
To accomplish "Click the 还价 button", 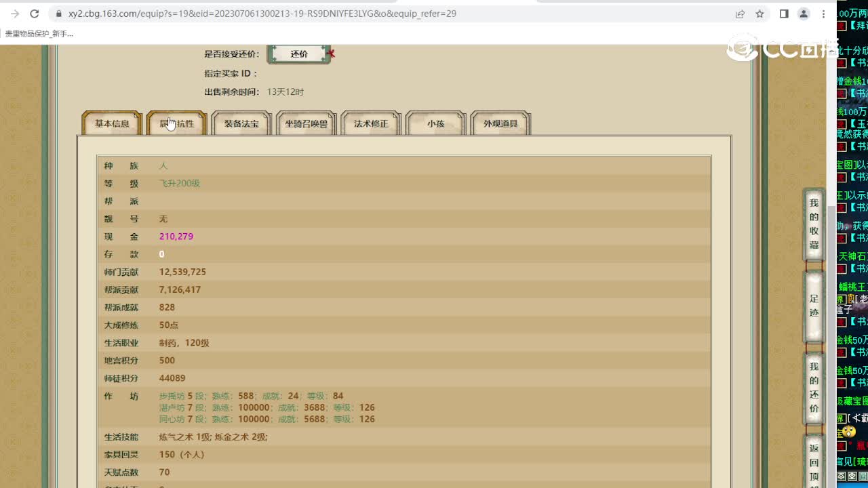I will (299, 54).
